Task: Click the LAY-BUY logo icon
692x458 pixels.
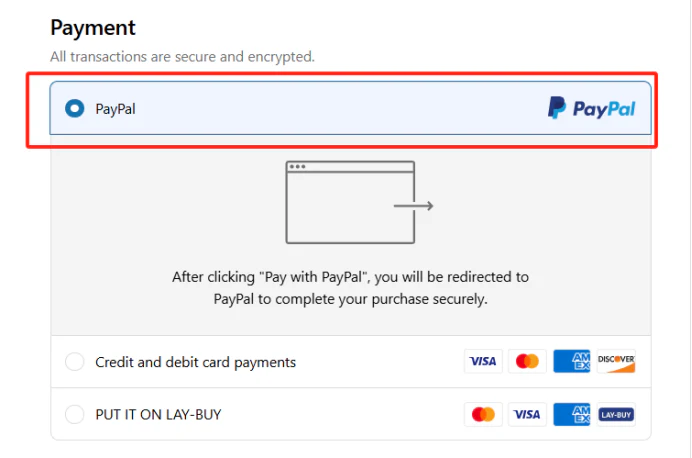Action: click(616, 414)
